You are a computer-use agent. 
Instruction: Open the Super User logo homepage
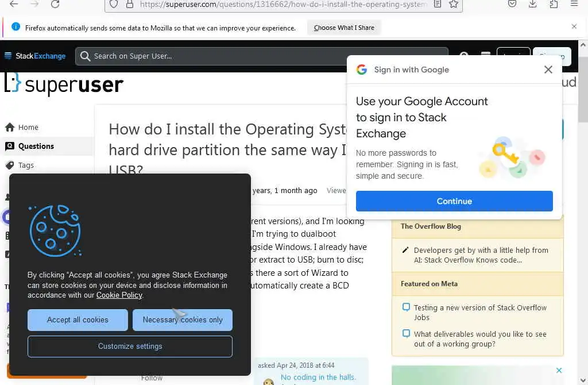(64, 84)
